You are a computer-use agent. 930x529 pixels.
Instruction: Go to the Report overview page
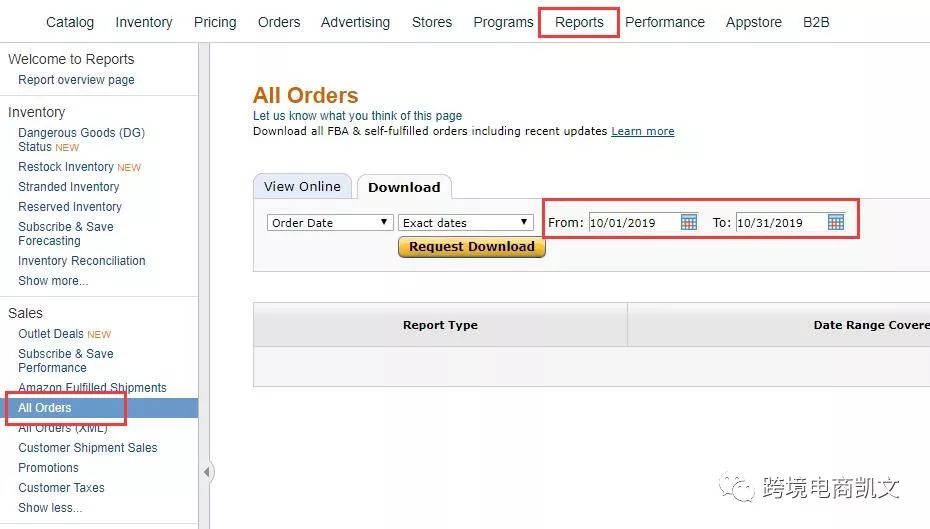(76, 80)
